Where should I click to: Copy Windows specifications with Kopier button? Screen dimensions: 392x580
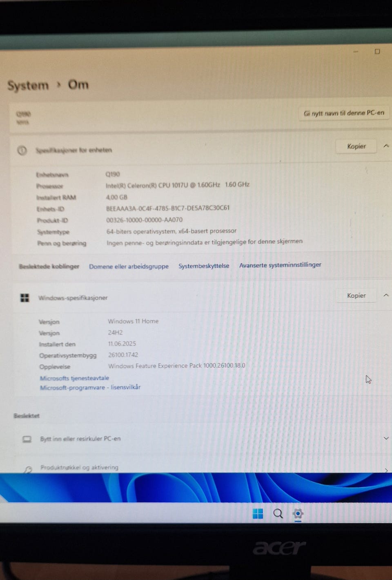pyautogui.click(x=356, y=296)
